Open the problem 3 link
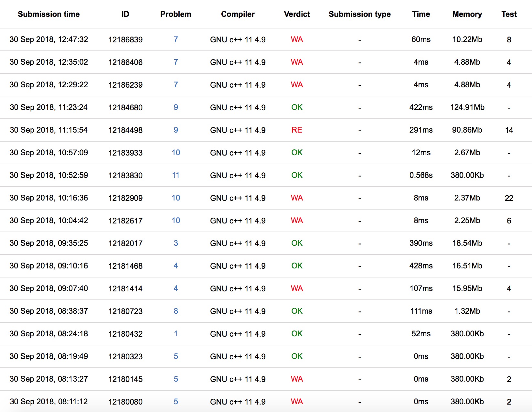The height and width of the screenshot is (412, 532). [176, 243]
